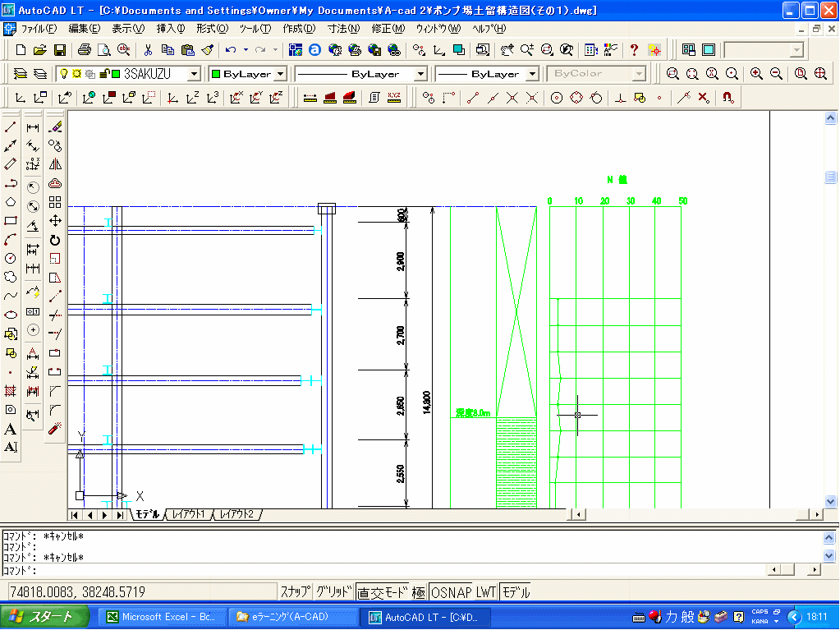This screenshot has height=630, width=840.
Task: Choose the multiline Text A tool
Action: point(10,429)
